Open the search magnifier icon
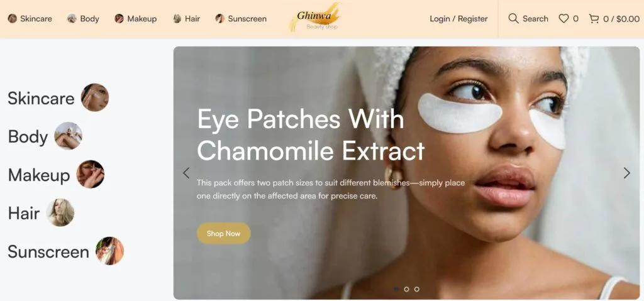The image size is (644, 301). coord(513,18)
